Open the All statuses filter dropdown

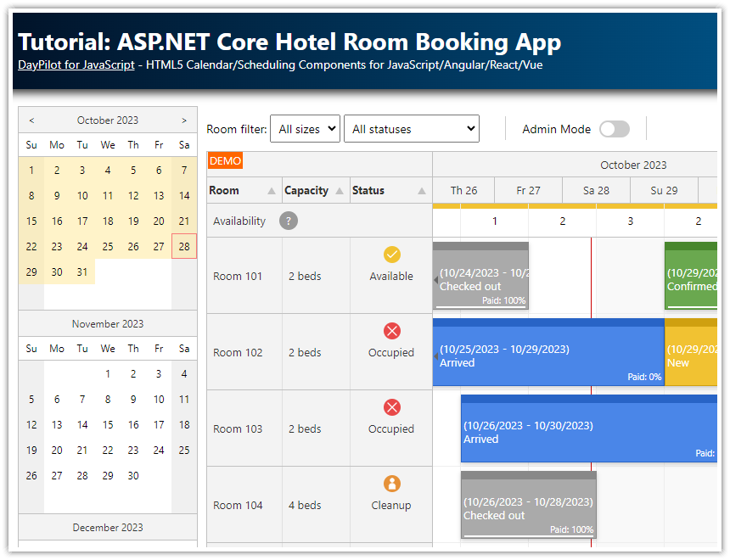tap(412, 129)
